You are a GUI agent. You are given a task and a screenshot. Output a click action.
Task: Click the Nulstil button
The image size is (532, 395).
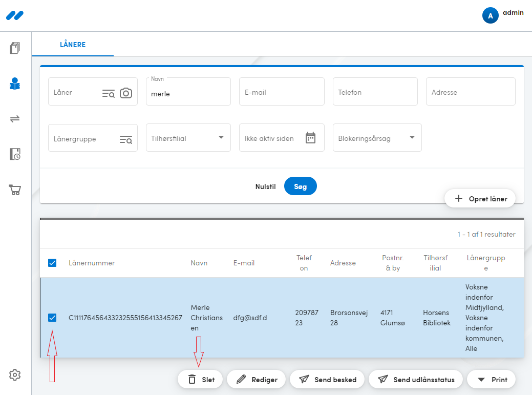point(265,186)
